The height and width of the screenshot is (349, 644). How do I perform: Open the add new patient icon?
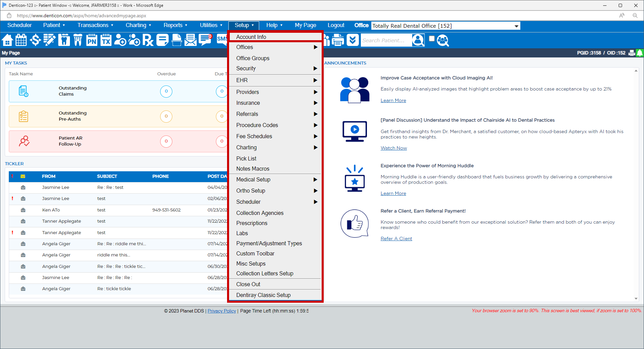click(120, 40)
